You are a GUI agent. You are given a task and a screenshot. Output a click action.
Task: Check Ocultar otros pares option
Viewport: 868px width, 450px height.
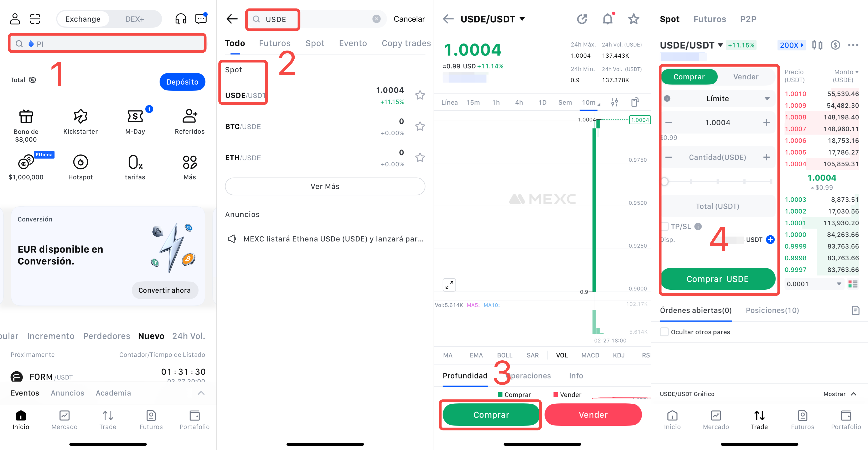coord(664,332)
